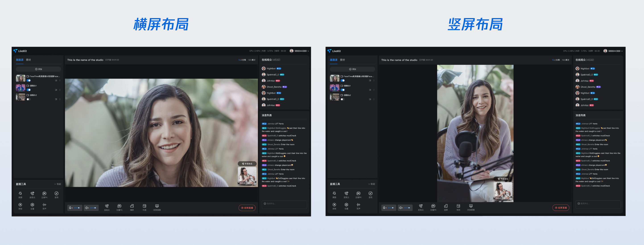Click 设置 gear icon in left window's tools
Screen dimensions: 644x245
(32, 205)
